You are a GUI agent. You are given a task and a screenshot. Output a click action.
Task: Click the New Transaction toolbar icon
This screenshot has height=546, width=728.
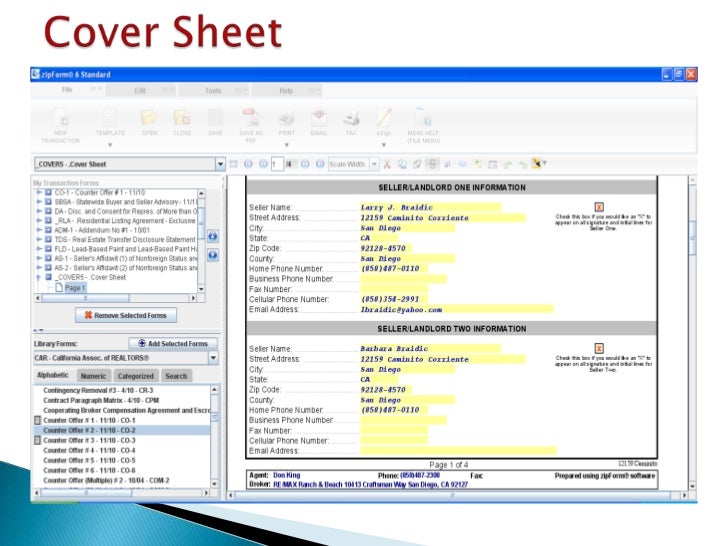61,118
